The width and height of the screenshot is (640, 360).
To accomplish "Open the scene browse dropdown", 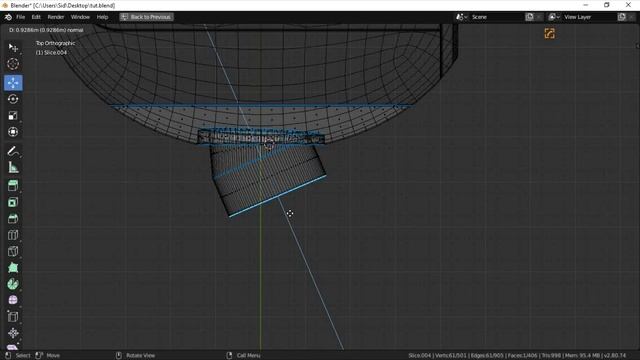I will (462, 17).
